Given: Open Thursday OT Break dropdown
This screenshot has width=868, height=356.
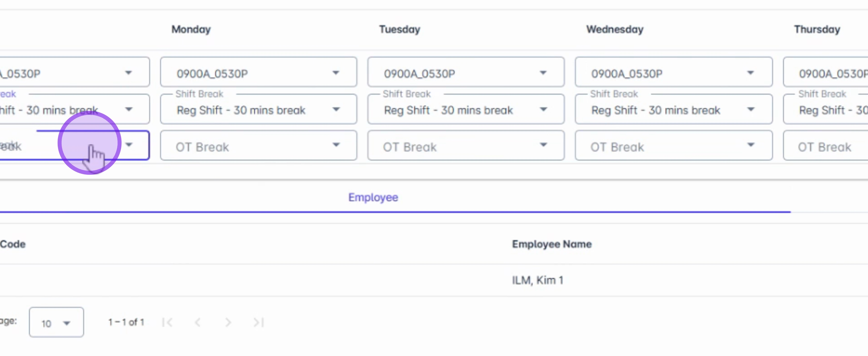Looking at the screenshot, I should coord(825,146).
